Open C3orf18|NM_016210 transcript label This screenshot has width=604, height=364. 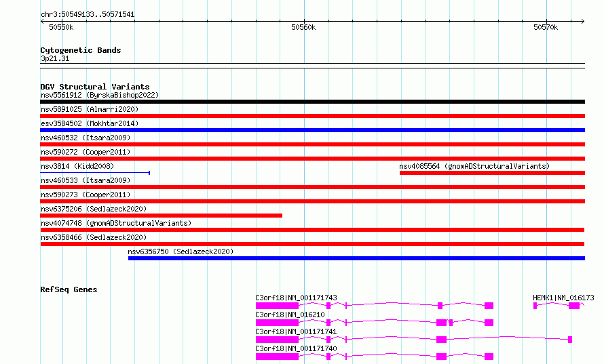click(290, 315)
